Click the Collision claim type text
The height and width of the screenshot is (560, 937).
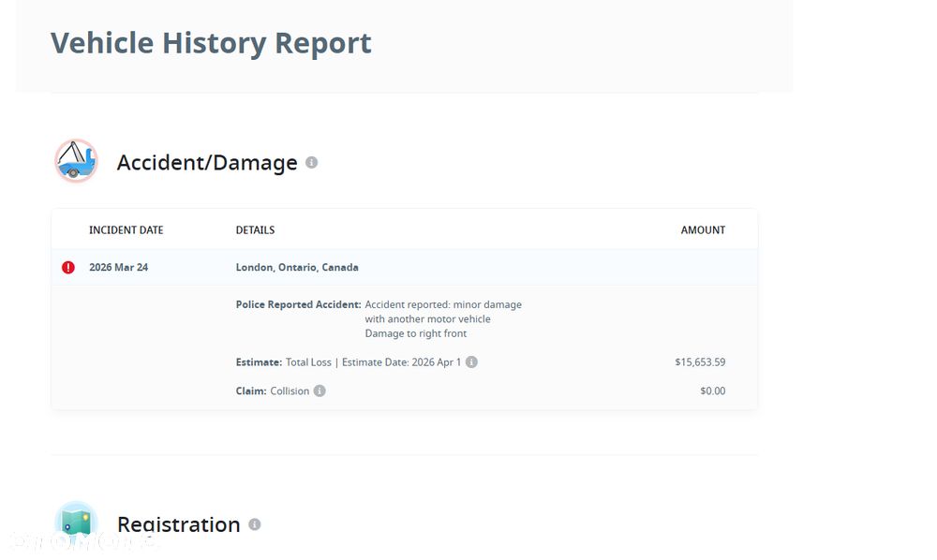click(x=290, y=391)
